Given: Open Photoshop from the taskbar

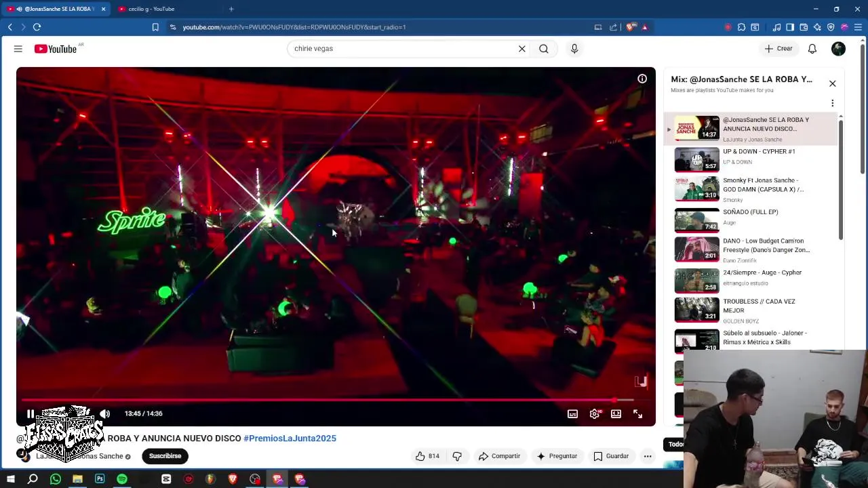Looking at the screenshot, I should (x=100, y=479).
